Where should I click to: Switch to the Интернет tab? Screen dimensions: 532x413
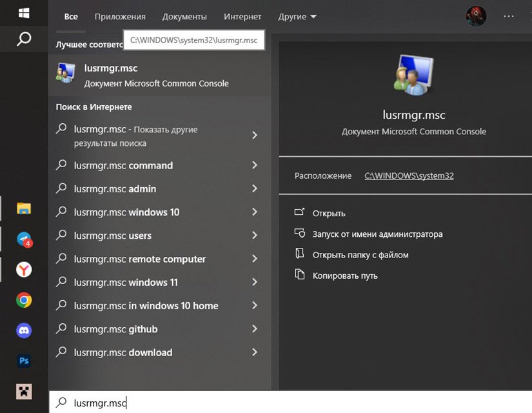242,16
